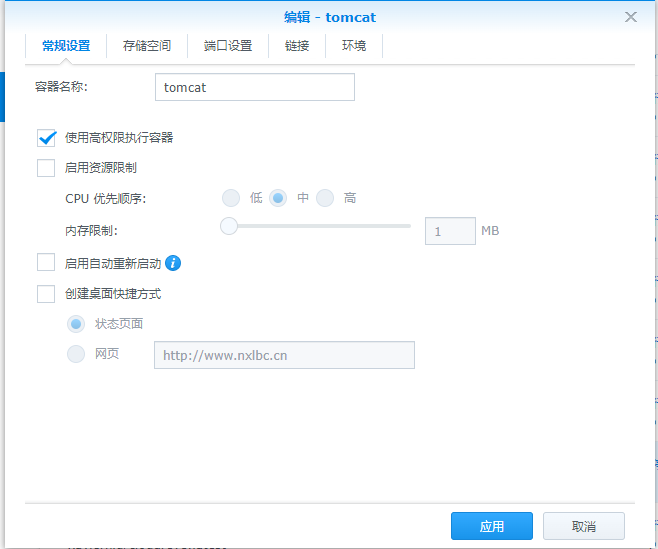Select 中 CPU priority radio button
The width and height of the screenshot is (658, 549).
point(278,198)
